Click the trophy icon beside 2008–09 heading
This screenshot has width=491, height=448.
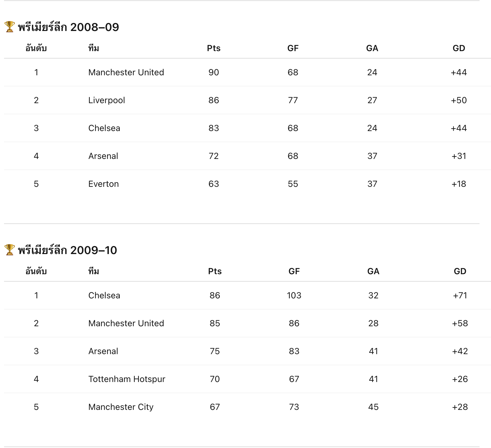[10, 27]
